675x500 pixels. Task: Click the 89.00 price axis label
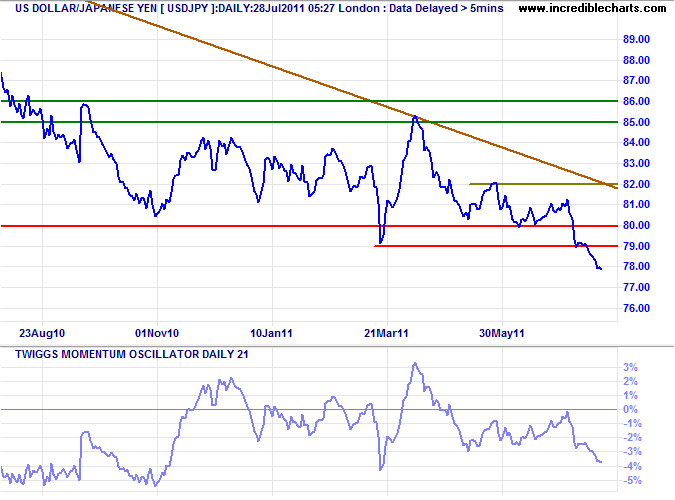[x=636, y=39]
